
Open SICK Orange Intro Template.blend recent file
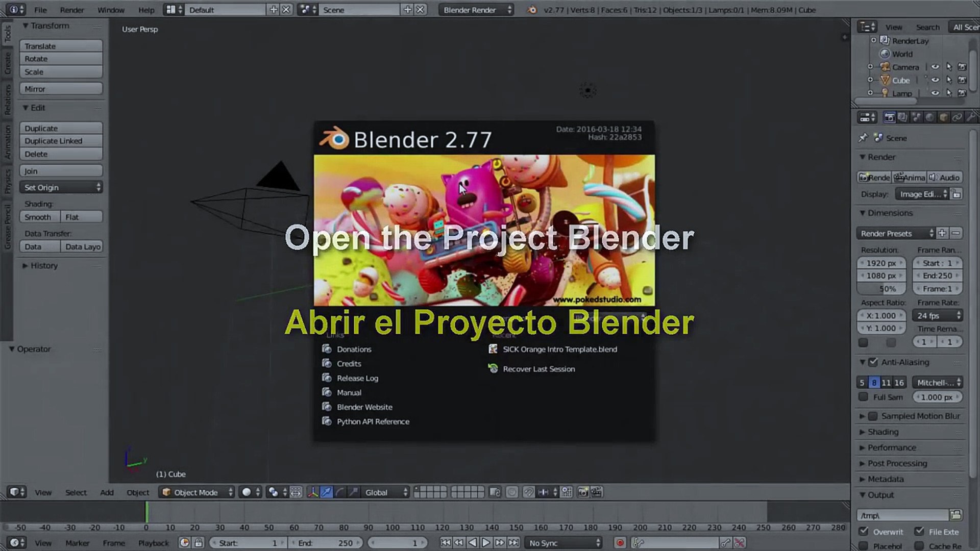559,349
